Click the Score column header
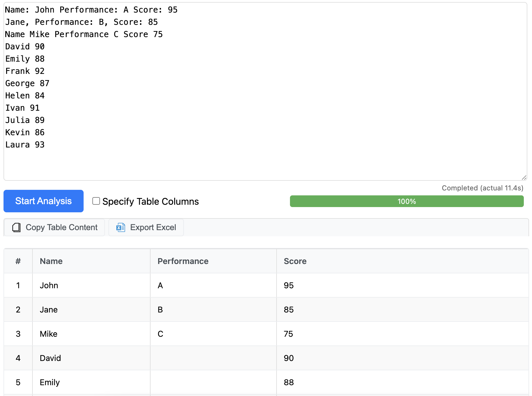 295,261
